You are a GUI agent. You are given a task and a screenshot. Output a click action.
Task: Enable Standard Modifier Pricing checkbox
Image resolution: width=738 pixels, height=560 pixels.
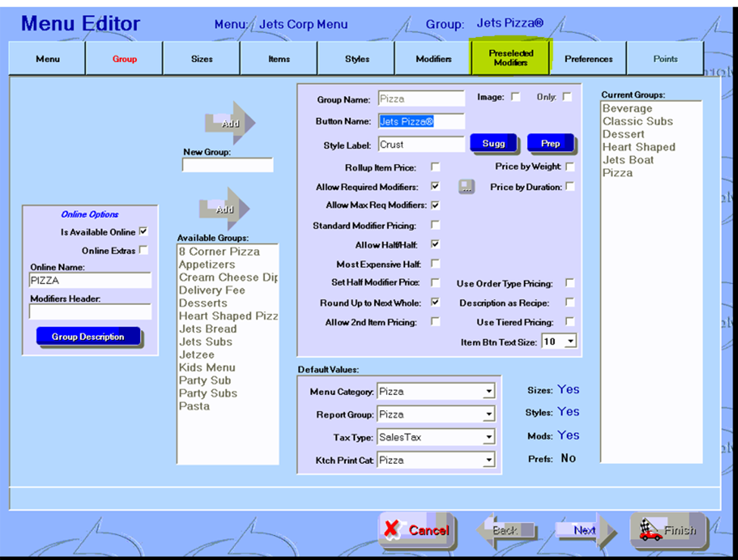(435, 225)
